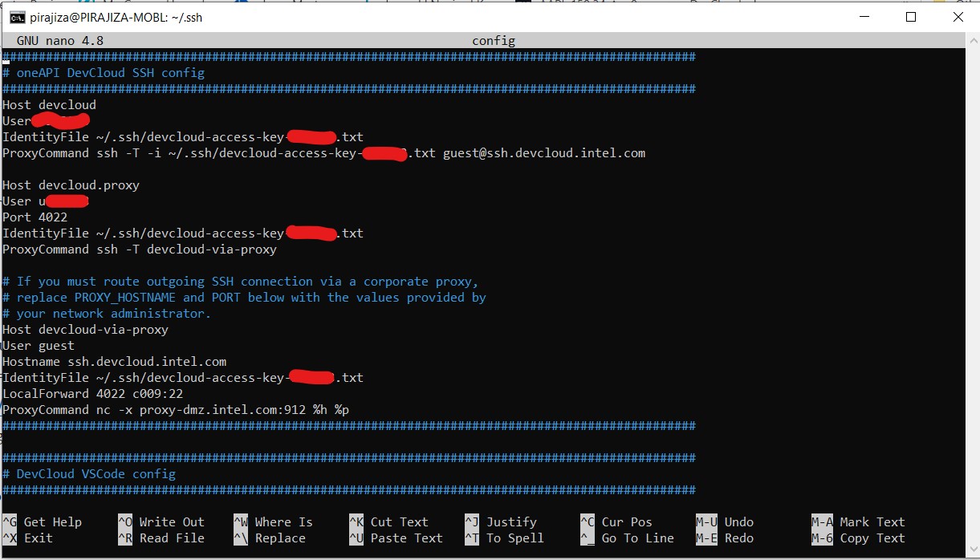The image size is (980, 560).
Task: Select the Undo shortcut in nano
Action: [x=738, y=522]
